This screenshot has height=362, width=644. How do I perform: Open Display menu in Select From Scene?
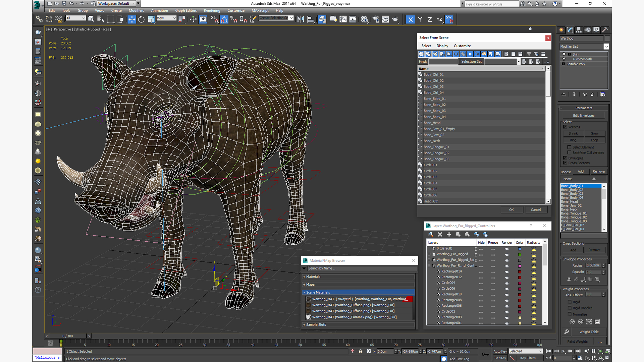(x=442, y=46)
